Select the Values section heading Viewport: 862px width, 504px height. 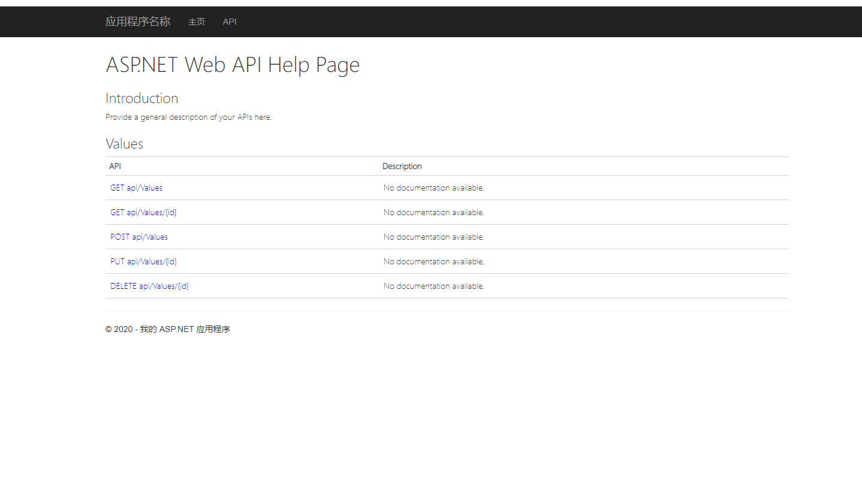[x=124, y=143]
